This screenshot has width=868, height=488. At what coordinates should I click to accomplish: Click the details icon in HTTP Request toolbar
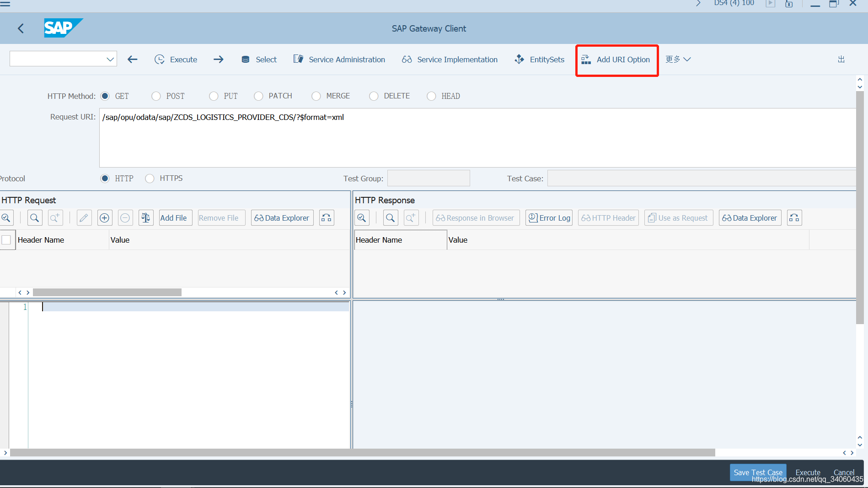(6, 218)
